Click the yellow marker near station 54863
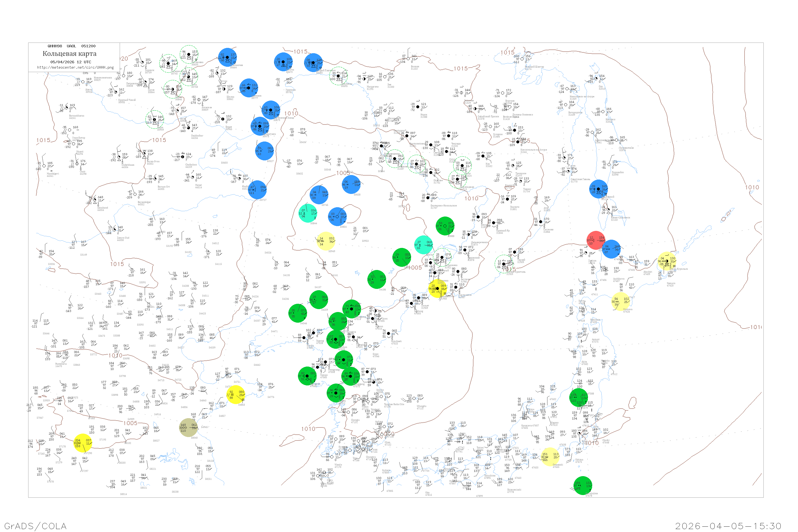Viewport: 798px width, 532px height. coord(236,394)
